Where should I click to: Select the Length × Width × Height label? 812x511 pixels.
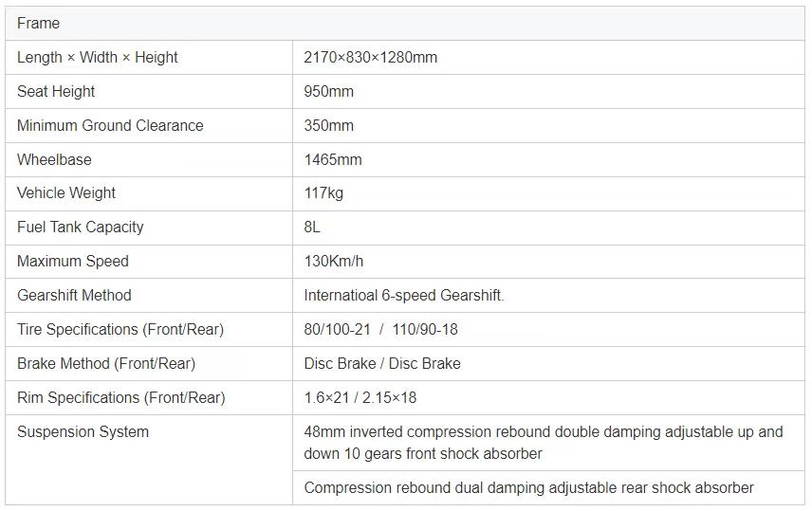tap(97, 58)
